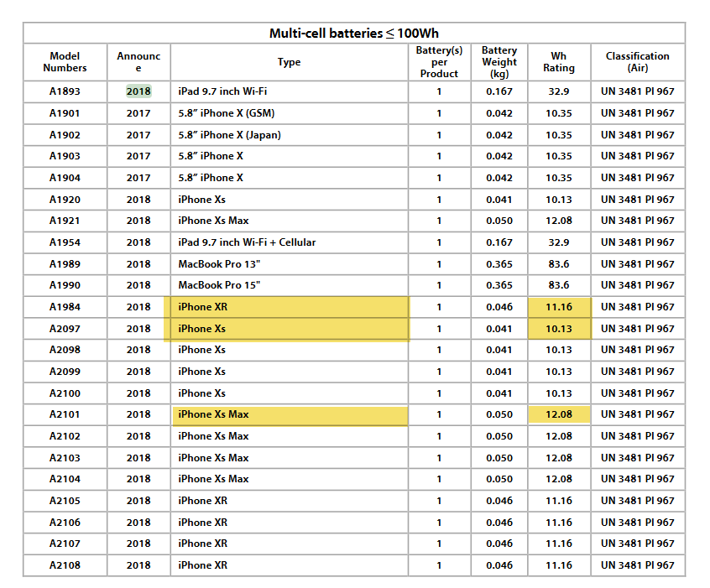Screen dimensions: 710x588
Task: Click year 2018 in row A2108
Action: 138,565
